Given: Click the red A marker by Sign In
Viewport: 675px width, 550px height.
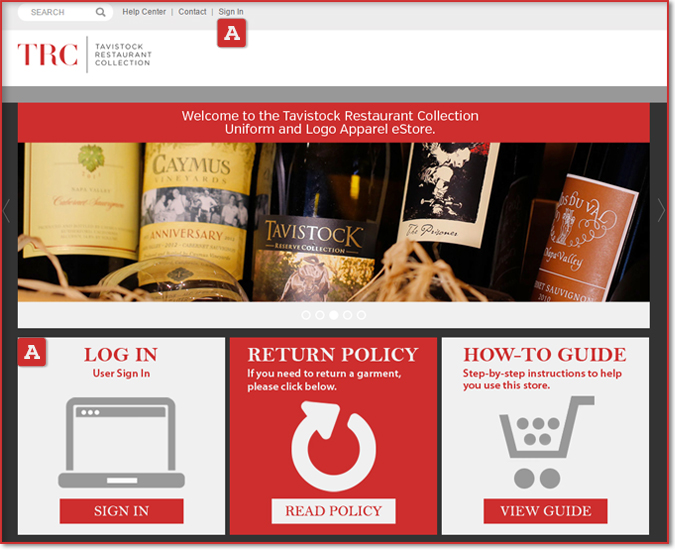Looking at the screenshot, I should coord(232,33).
